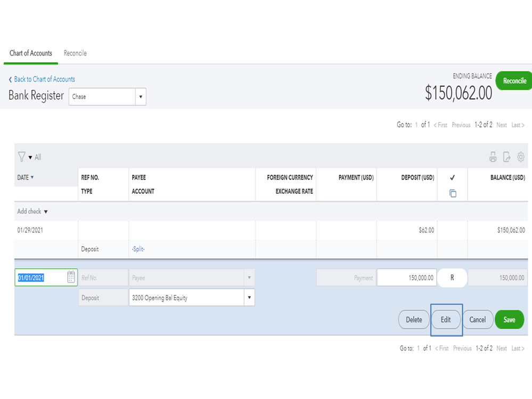This screenshot has height=399, width=532.
Task: Click the filter funnel icon
Action: tap(22, 157)
